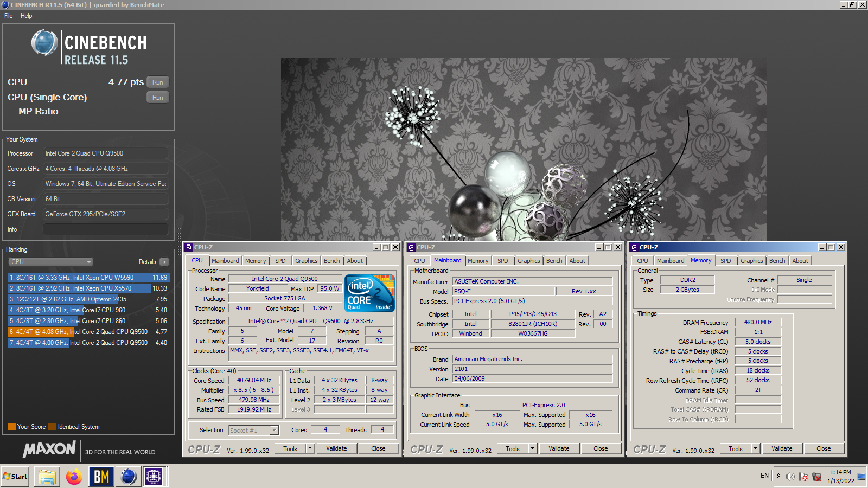
Task: Click Close button in the Mainboard CPU-Z window
Action: pyautogui.click(x=601, y=448)
